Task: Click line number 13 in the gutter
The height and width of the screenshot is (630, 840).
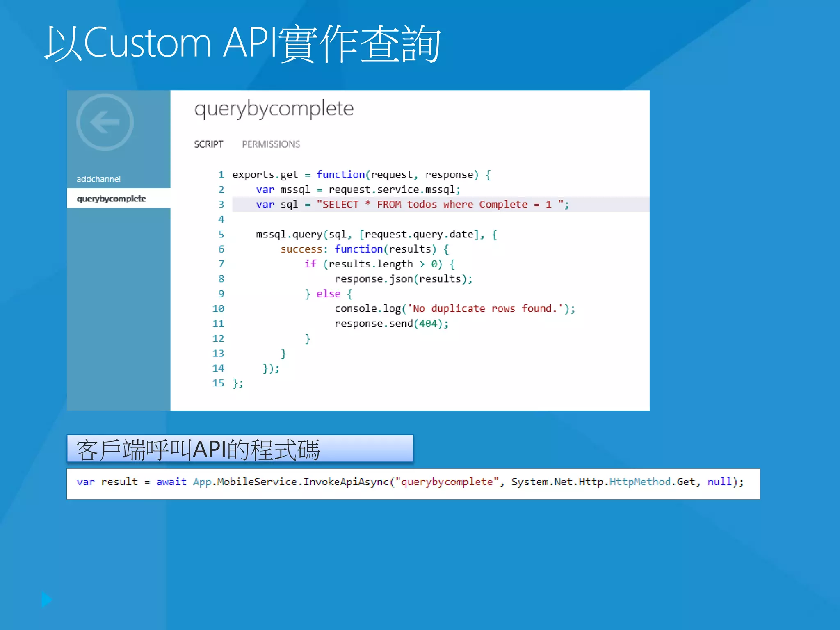Action: point(218,353)
